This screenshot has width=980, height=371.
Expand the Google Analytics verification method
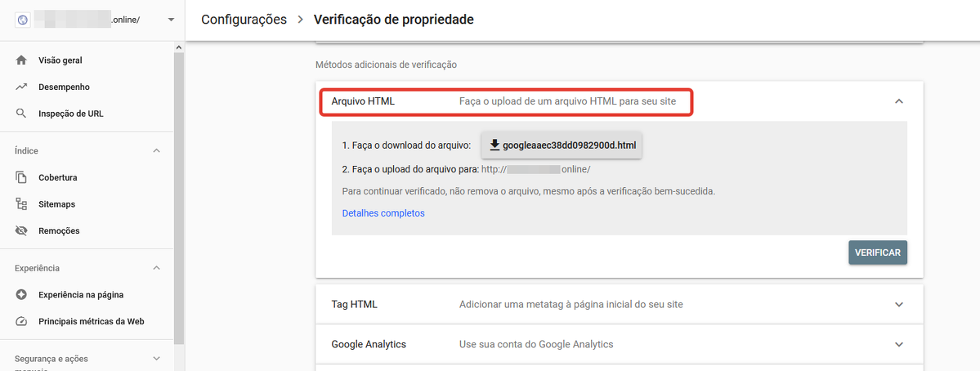[899, 344]
